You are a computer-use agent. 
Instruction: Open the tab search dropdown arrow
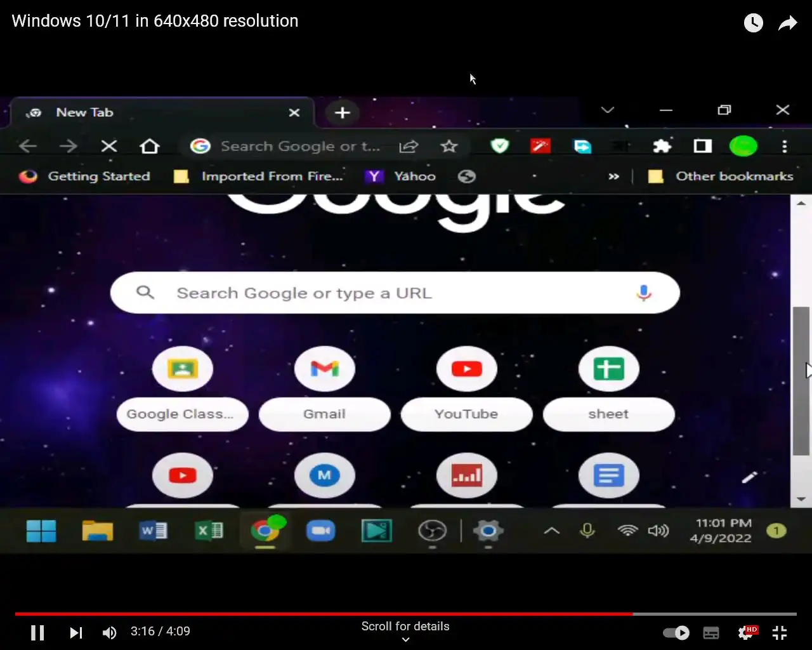click(x=607, y=110)
